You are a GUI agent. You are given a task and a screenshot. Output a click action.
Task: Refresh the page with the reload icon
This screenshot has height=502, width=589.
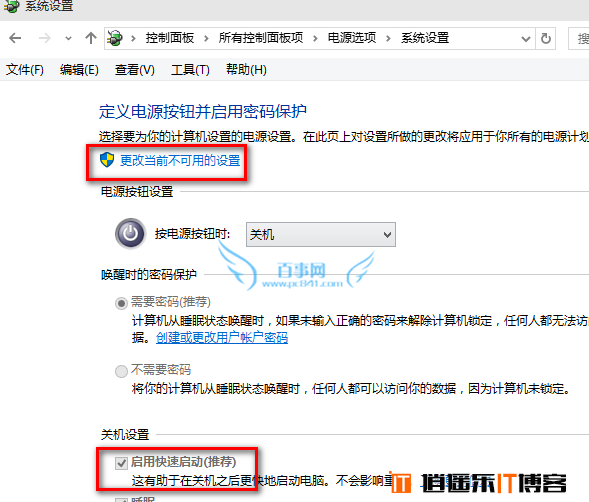[x=545, y=38]
